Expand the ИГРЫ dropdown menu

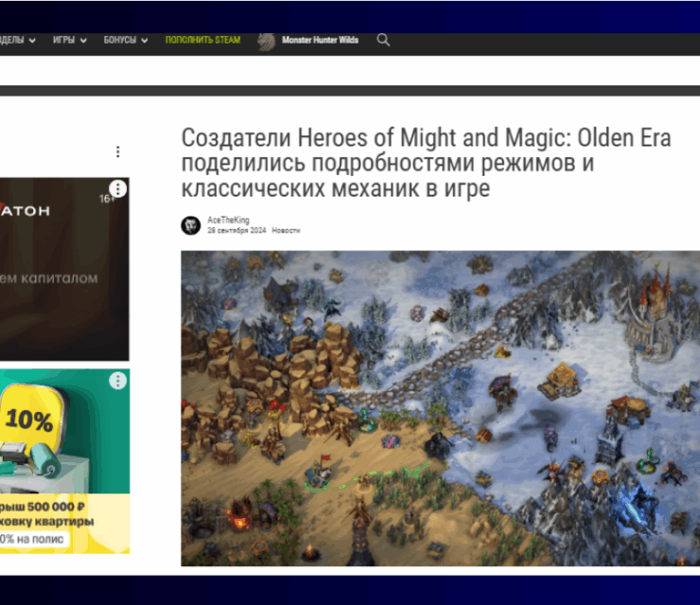(x=70, y=40)
